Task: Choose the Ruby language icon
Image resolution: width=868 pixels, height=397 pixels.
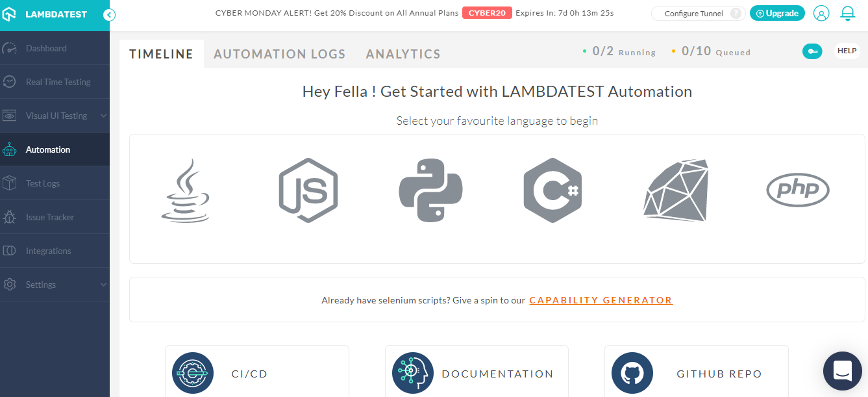Action: point(676,190)
